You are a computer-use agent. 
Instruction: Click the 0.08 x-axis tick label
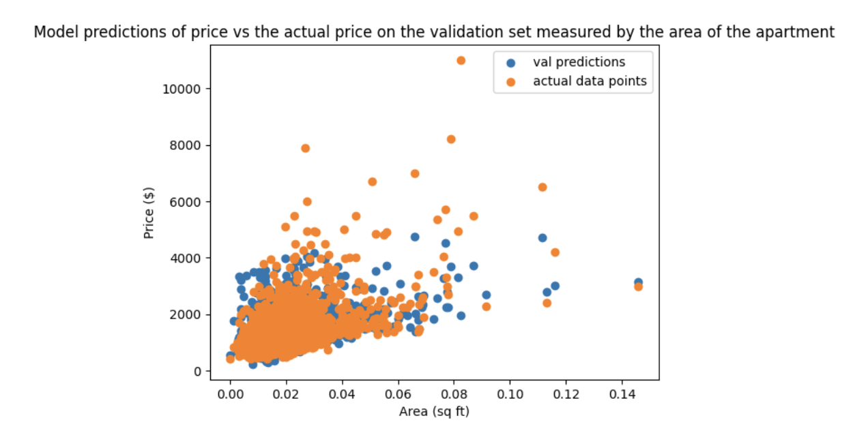click(454, 394)
